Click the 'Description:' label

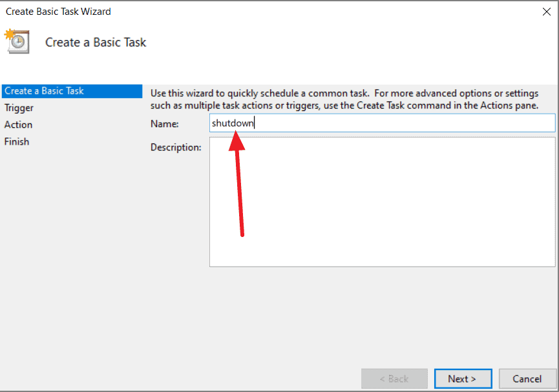pyautogui.click(x=176, y=147)
